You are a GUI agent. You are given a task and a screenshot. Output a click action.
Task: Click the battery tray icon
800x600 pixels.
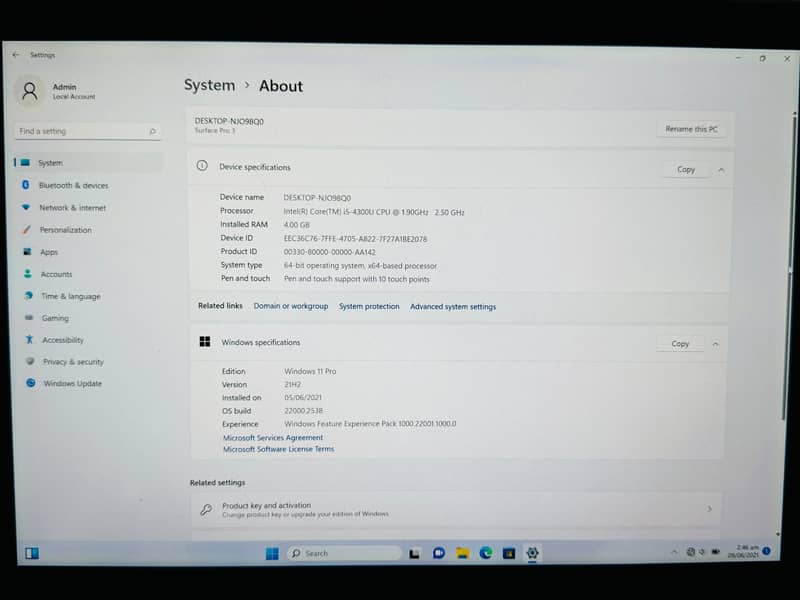pyautogui.click(x=716, y=552)
